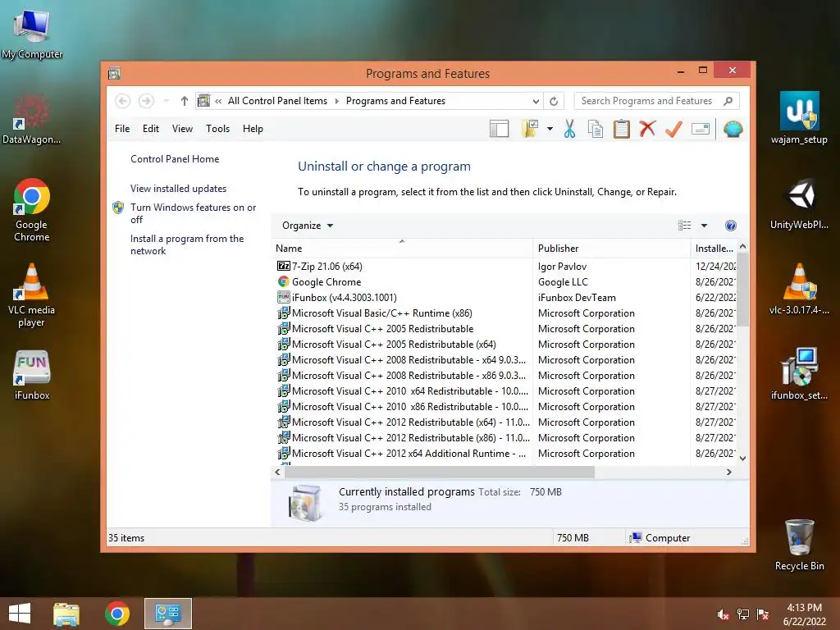This screenshot has height=630, width=840.
Task: Select the ifunbox_setup desktop icon
Action: pyautogui.click(x=799, y=374)
